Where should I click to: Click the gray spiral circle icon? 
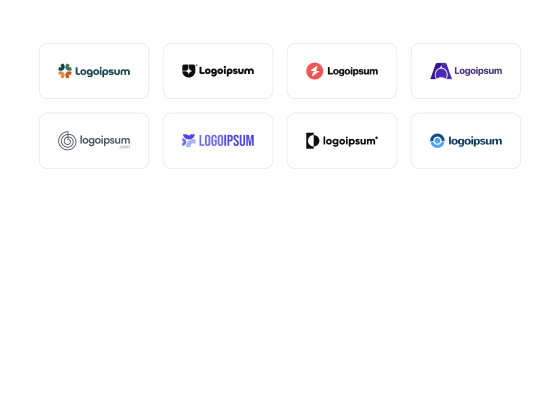(x=67, y=140)
